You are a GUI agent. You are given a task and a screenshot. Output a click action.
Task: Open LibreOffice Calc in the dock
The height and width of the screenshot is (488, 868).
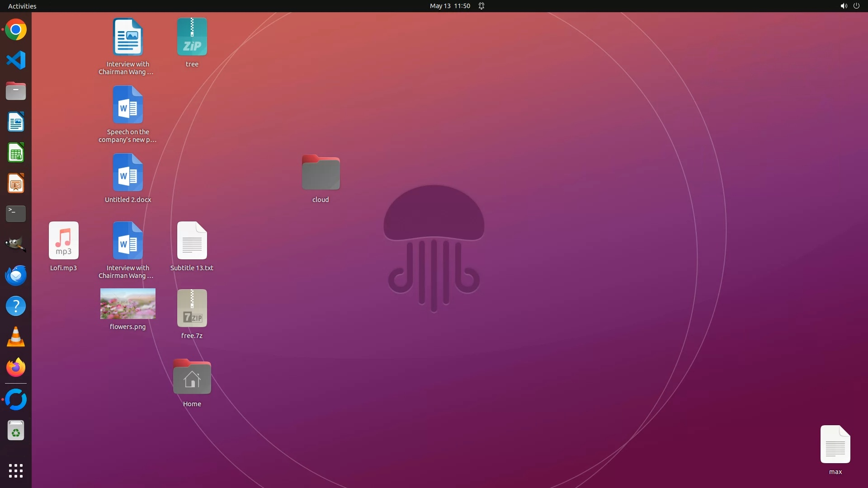(x=16, y=153)
